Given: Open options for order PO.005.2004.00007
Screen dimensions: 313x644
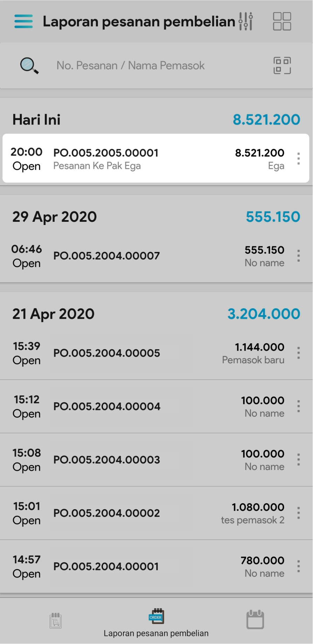Looking at the screenshot, I should (x=298, y=256).
